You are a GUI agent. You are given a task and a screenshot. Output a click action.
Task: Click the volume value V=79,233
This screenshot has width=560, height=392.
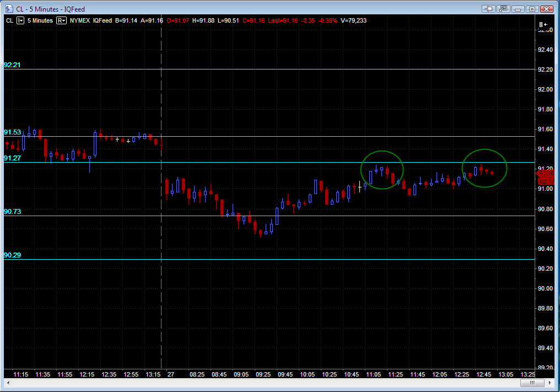pyautogui.click(x=353, y=20)
